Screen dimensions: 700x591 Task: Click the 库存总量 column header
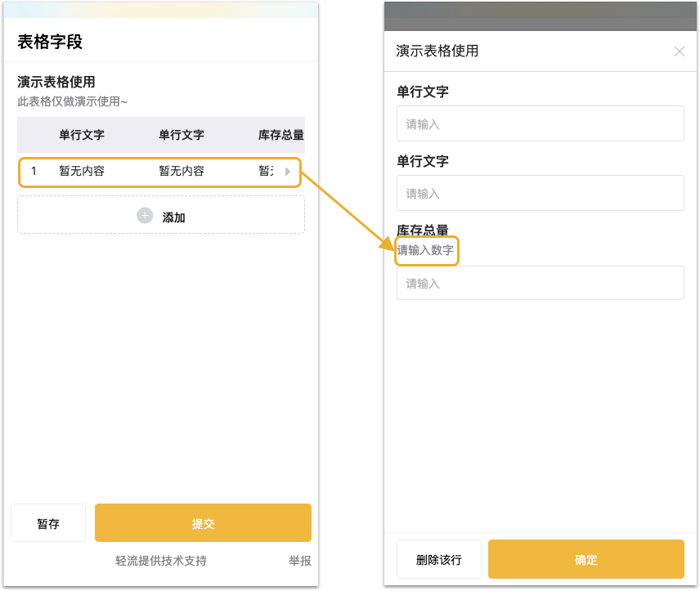coord(281,135)
